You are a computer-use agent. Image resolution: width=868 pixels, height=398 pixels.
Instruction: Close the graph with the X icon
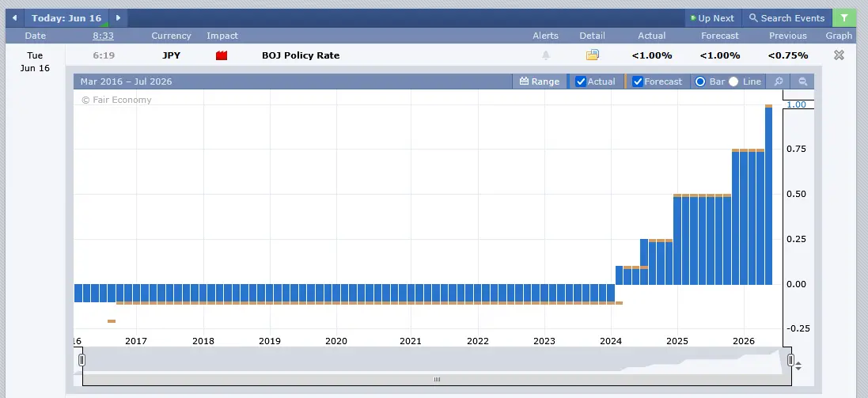click(x=839, y=55)
